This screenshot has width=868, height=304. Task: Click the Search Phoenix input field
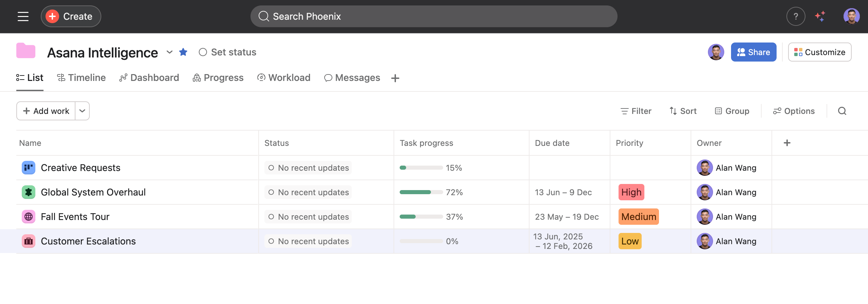pos(434,16)
